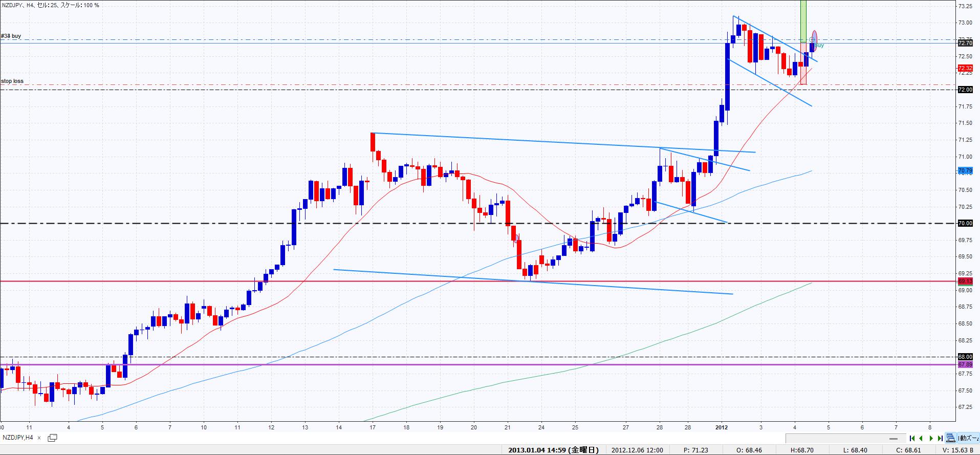This screenshot has width=980, height=455.
Task: Click the red 72.32 price label
Action: [x=965, y=68]
